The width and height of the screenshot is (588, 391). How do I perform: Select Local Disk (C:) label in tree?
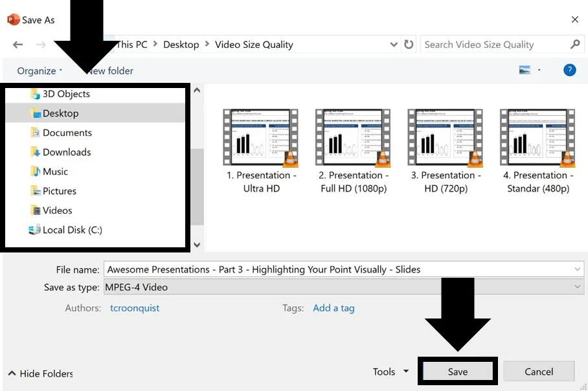73,230
